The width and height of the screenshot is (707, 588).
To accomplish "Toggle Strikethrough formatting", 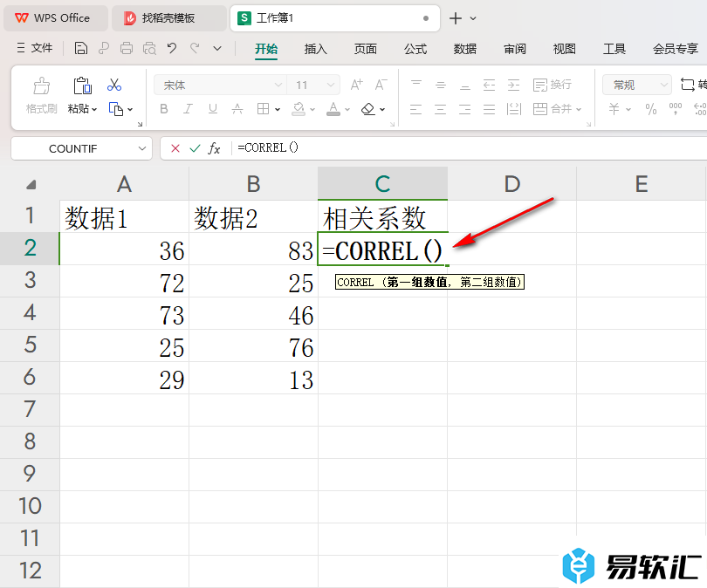I will [237, 109].
